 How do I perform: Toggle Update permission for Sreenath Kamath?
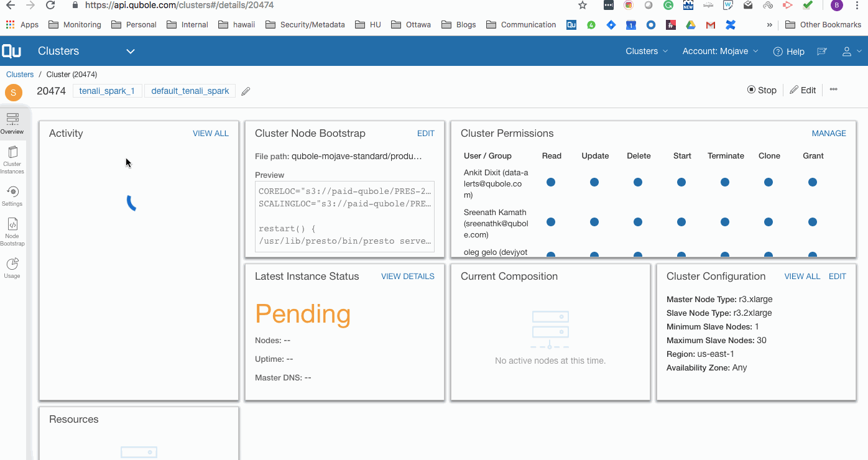[594, 222]
